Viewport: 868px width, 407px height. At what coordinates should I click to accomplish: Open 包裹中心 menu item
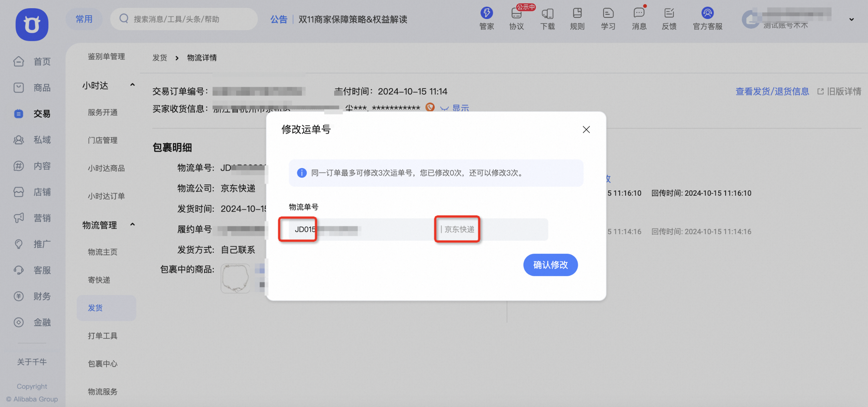[x=102, y=364]
